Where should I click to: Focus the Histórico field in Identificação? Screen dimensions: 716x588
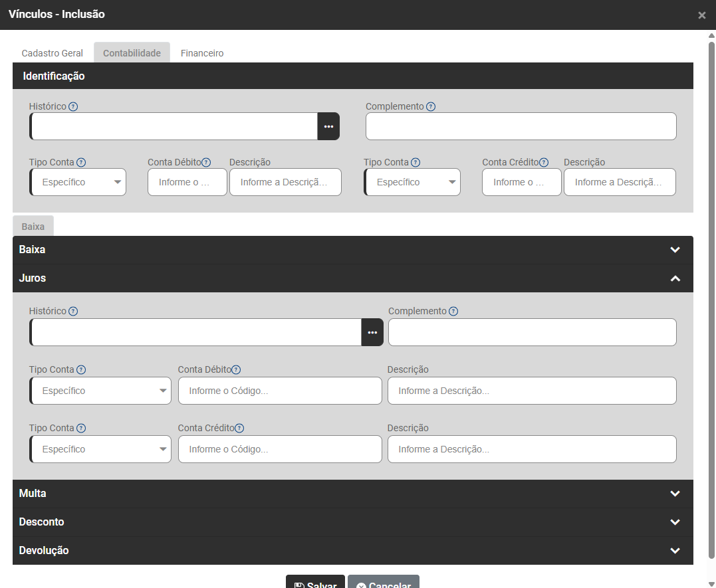(x=174, y=126)
